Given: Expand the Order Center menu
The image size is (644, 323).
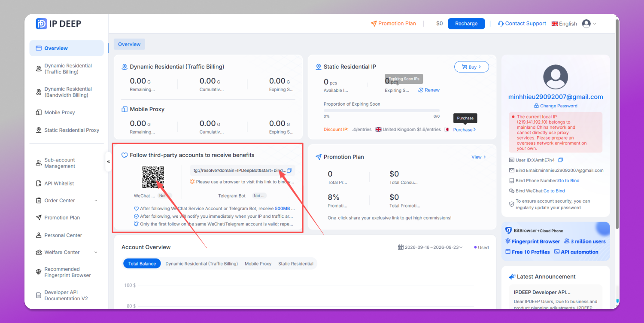Looking at the screenshot, I should (x=67, y=201).
